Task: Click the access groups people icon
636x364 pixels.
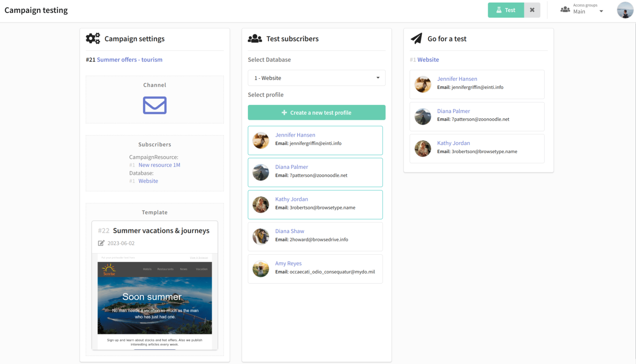Action: pyautogui.click(x=565, y=10)
